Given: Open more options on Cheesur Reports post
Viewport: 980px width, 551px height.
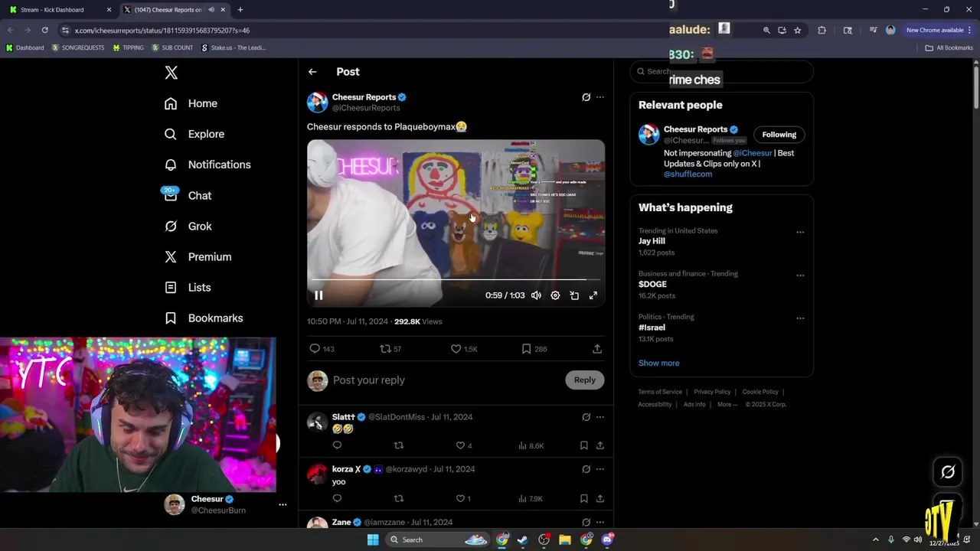Looking at the screenshot, I should (600, 97).
